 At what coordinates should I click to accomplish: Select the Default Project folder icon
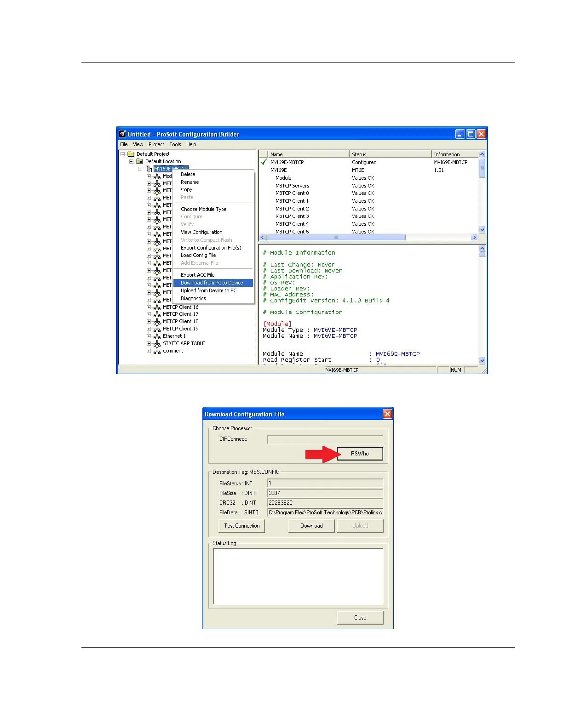point(131,154)
